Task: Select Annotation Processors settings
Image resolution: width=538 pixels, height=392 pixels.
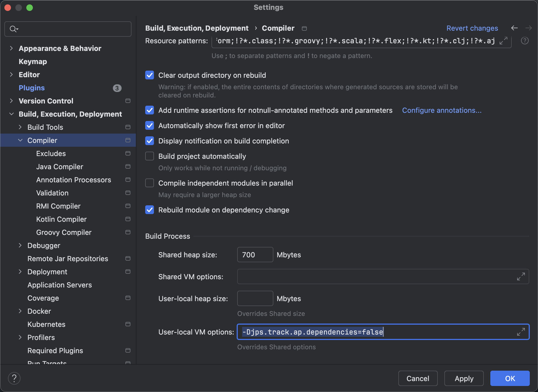Action: click(74, 180)
